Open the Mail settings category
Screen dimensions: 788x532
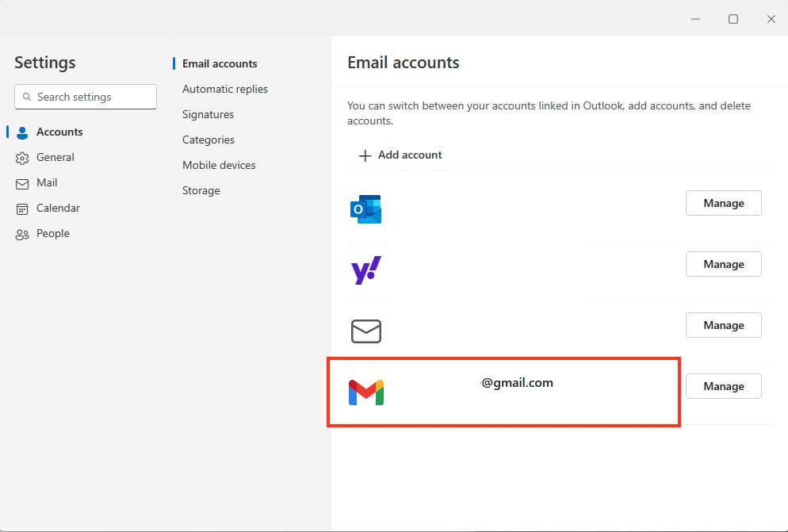47,182
